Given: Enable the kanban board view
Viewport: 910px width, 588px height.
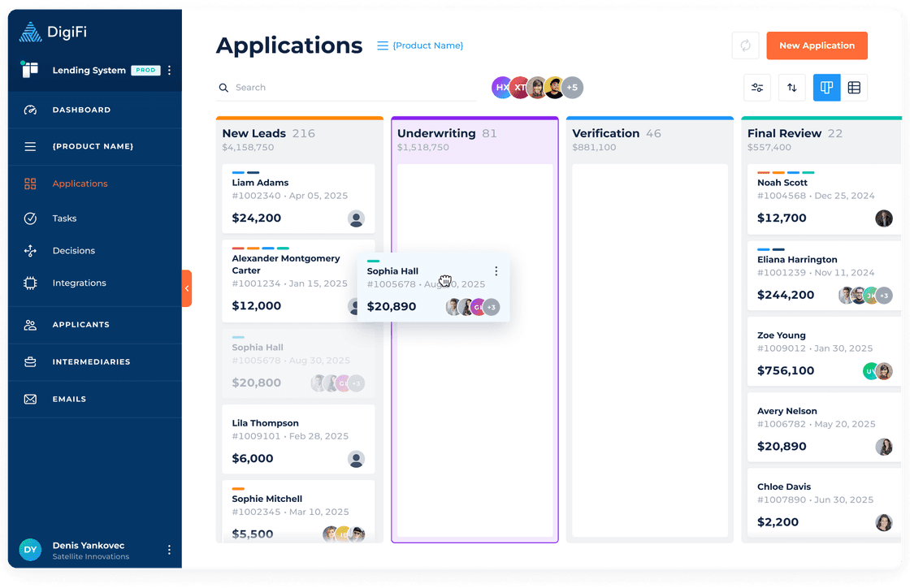Looking at the screenshot, I should [826, 87].
